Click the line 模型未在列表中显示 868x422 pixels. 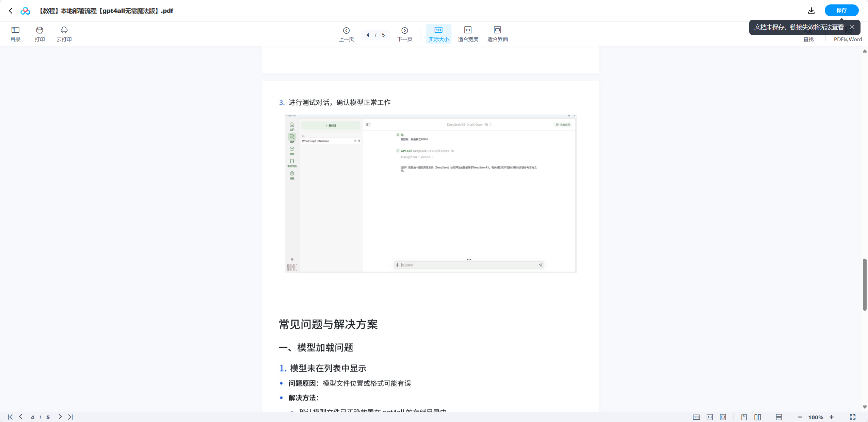[x=328, y=368]
